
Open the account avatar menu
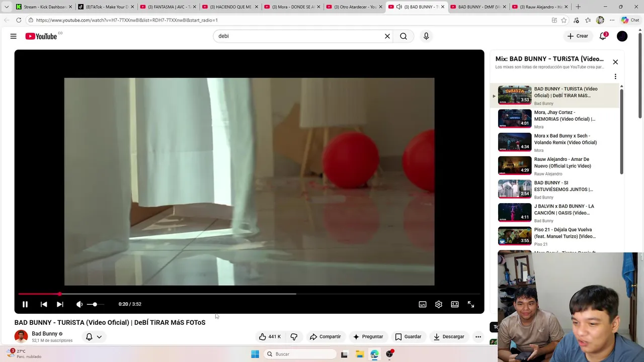622,36
